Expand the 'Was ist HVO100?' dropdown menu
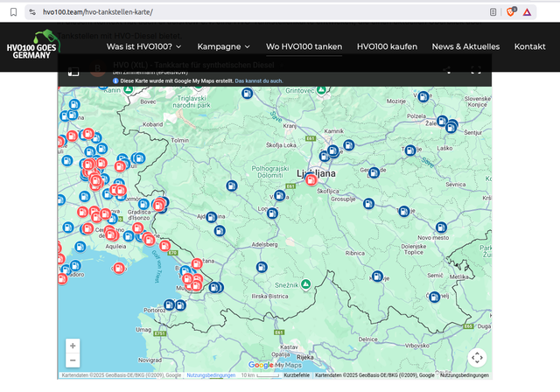The height and width of the screenshot is (392, 560). [x=143, y=46]
